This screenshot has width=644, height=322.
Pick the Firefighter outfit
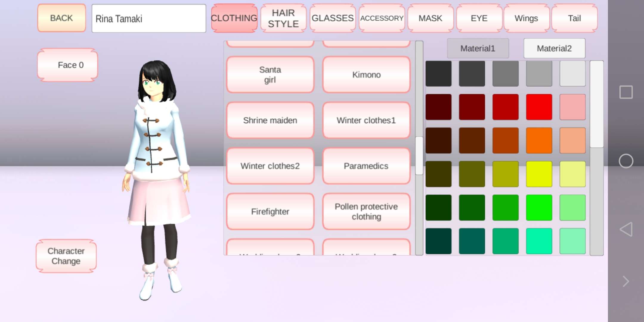[270, 211]
